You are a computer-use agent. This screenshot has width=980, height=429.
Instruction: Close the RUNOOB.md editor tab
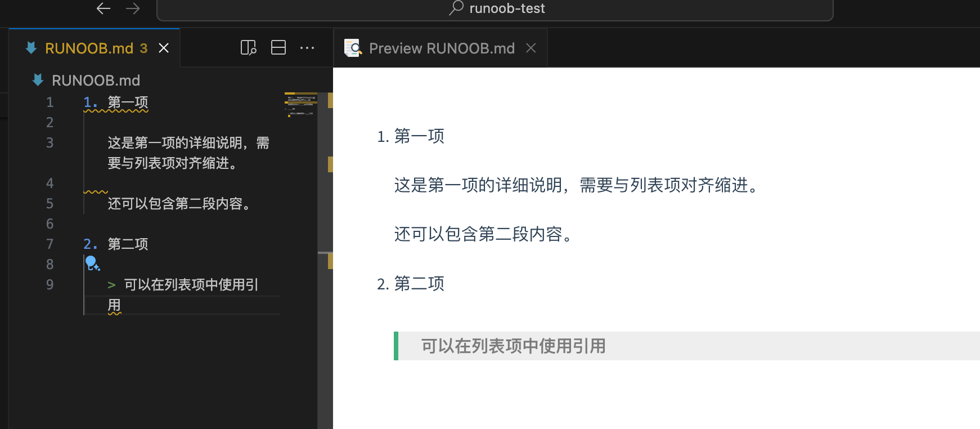[164, 48]
